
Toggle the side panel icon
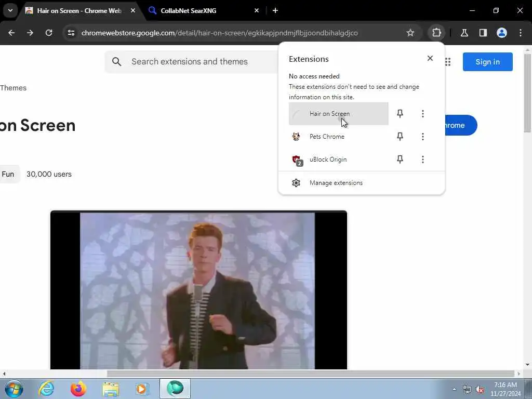point(483,33)
